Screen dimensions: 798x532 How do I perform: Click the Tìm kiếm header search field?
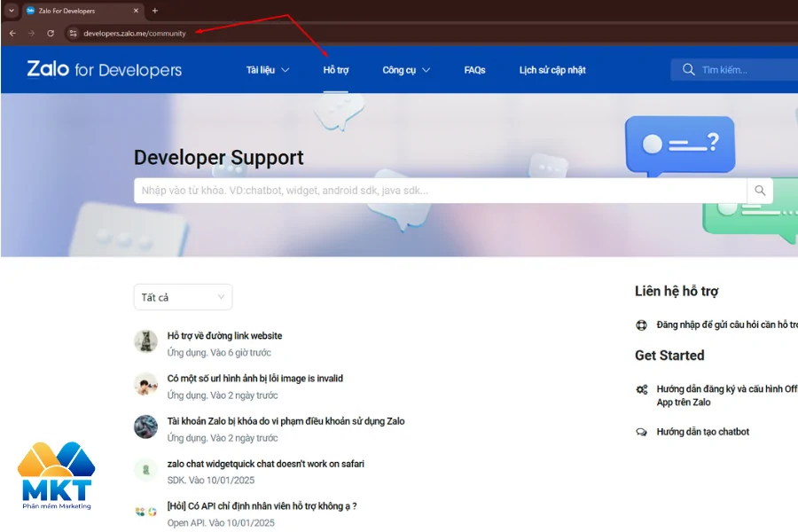pyautogui.click(x=735, y=69)
